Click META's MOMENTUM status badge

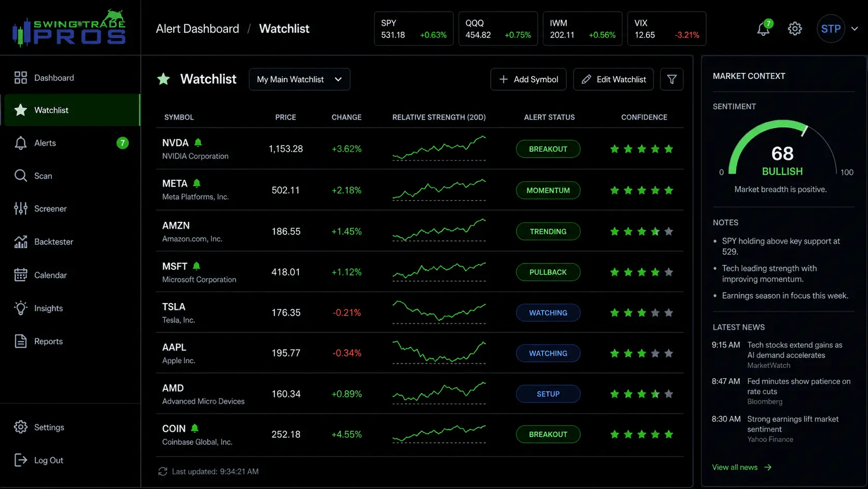(x=548, y=190)
